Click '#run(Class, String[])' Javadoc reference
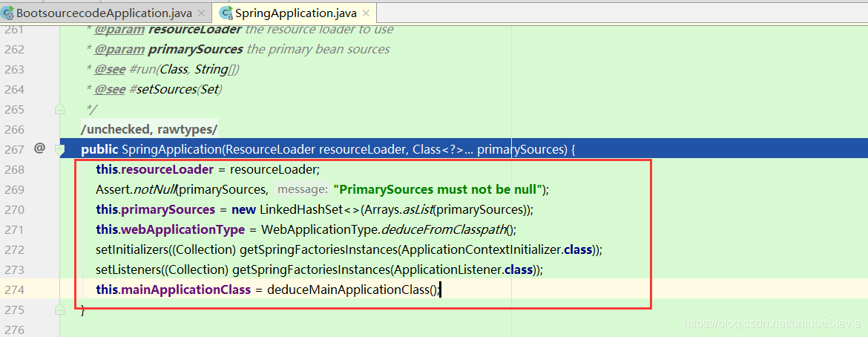 tap(184, 69)
